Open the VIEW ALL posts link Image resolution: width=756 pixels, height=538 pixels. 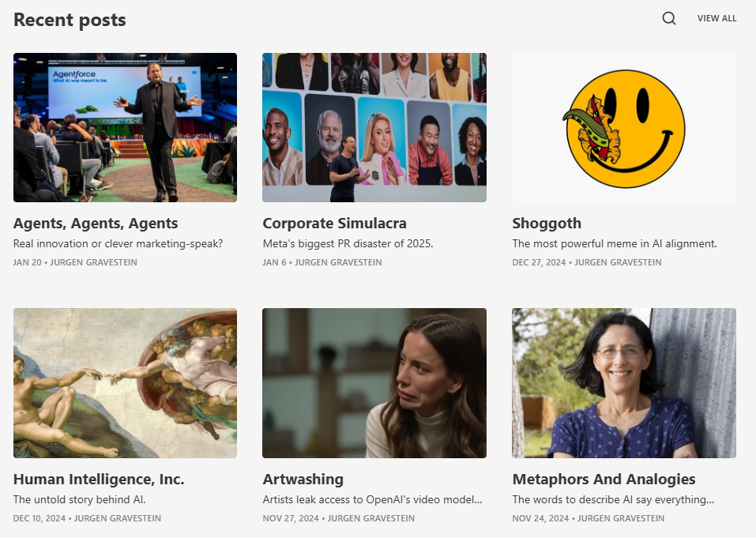pyautogui.click(x=717, y=18)
